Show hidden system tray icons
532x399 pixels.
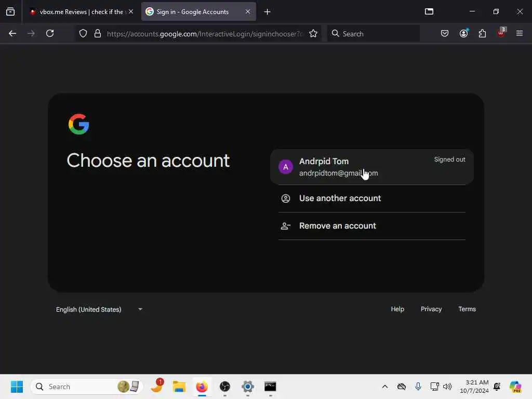pyautogui.click(x=385, y=387)
